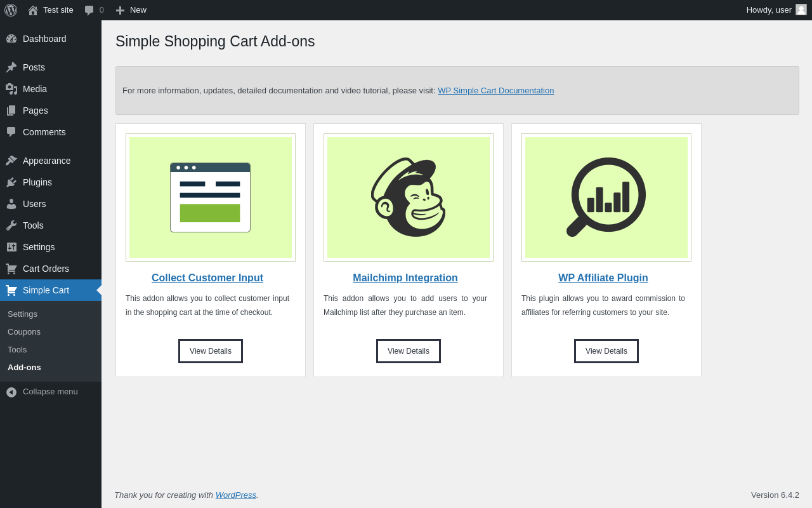Click the comments bubble icon in admin bar

coord(89,10)
